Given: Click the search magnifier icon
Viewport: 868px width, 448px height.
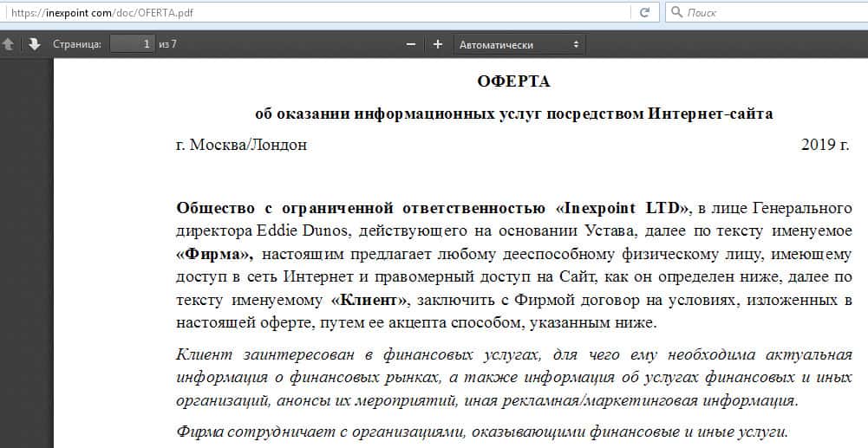Looking at the screenshot, I should [676, 11].
